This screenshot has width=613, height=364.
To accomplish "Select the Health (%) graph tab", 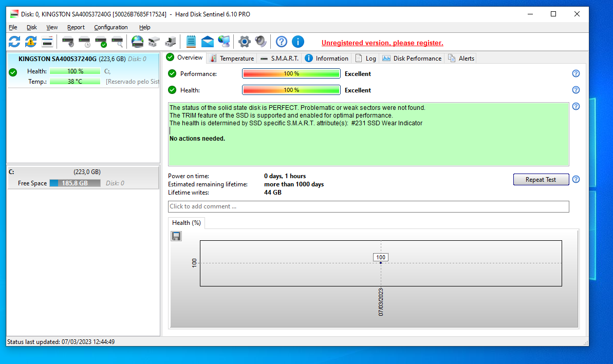I will [187, 223].
